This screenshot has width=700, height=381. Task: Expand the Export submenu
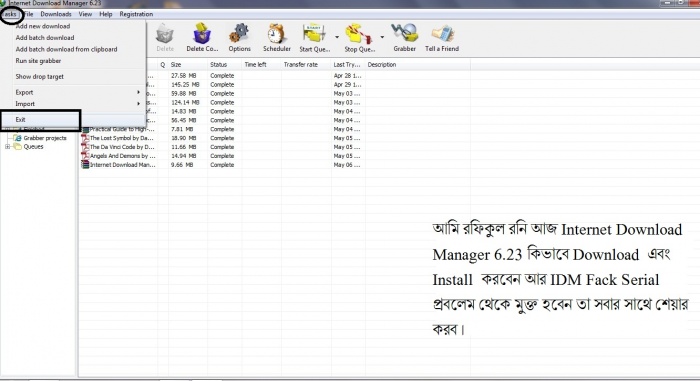click(74, 92)
